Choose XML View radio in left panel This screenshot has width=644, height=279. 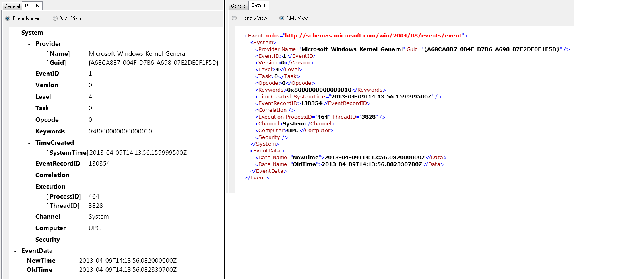tap(55, 18)
